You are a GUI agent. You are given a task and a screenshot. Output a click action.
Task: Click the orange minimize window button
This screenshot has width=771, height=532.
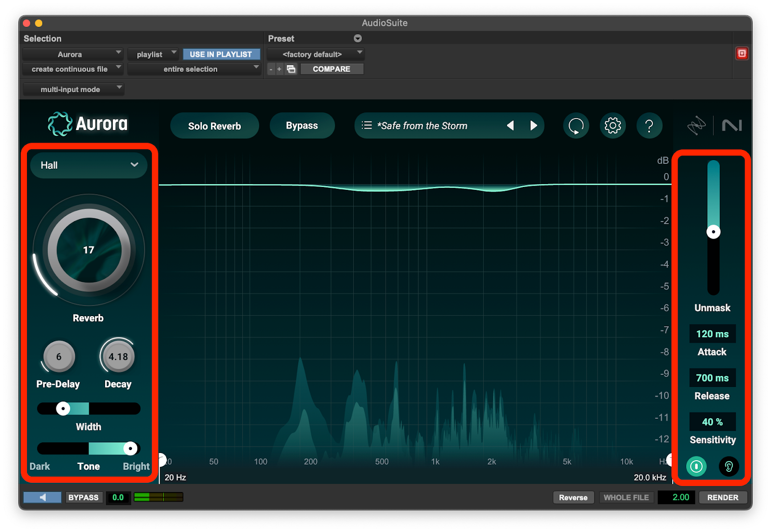click(x=39, y=23)
